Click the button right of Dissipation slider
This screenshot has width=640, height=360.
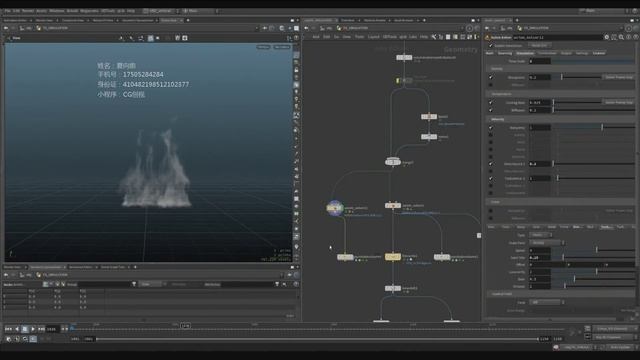619,77
